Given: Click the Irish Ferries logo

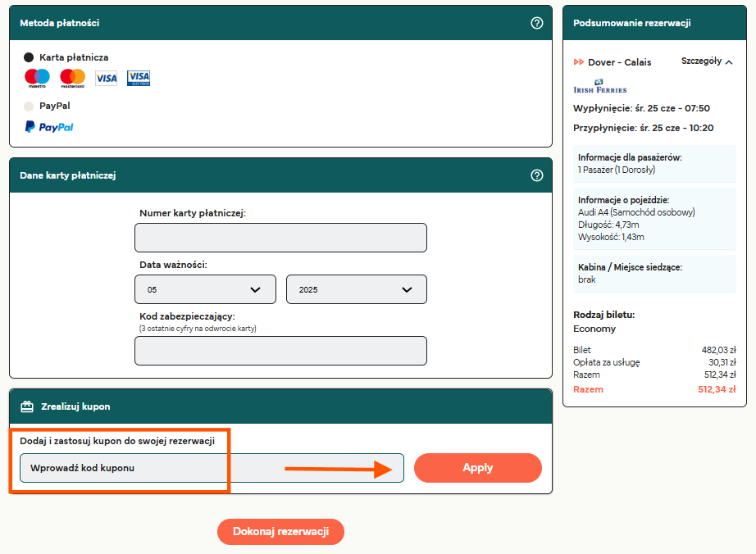Looking at the screenshot, I should [x=599, y=86].
